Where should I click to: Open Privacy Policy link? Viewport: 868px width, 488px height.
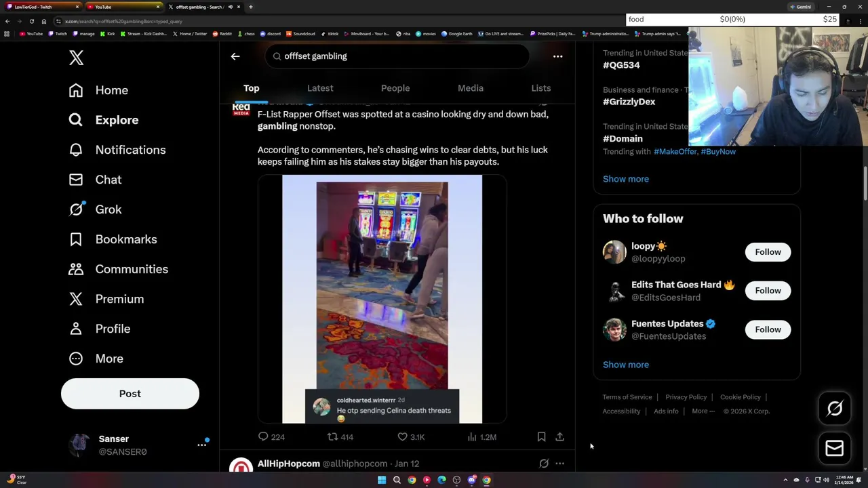click(x=686, y=397)
